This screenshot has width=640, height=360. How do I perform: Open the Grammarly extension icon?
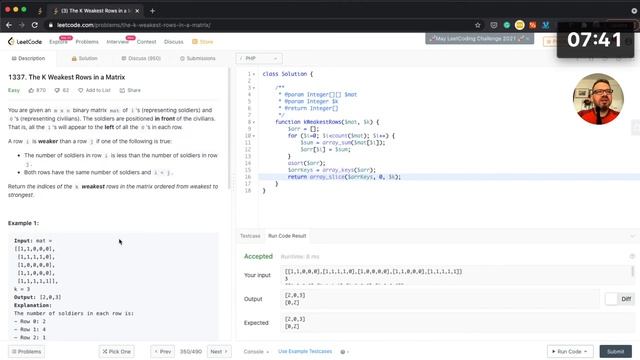tap(507, 25)
